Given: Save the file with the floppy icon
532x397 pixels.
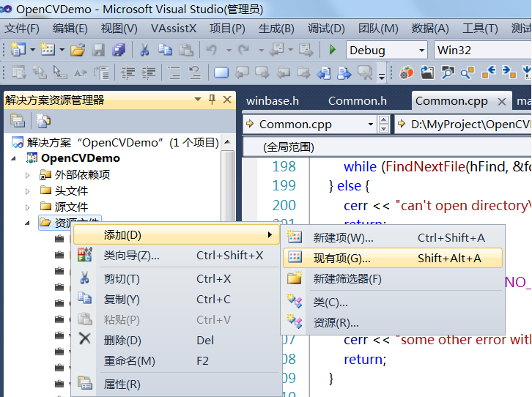Looking at the screenshot, I should pyautogui.click(x=98, y=51).
